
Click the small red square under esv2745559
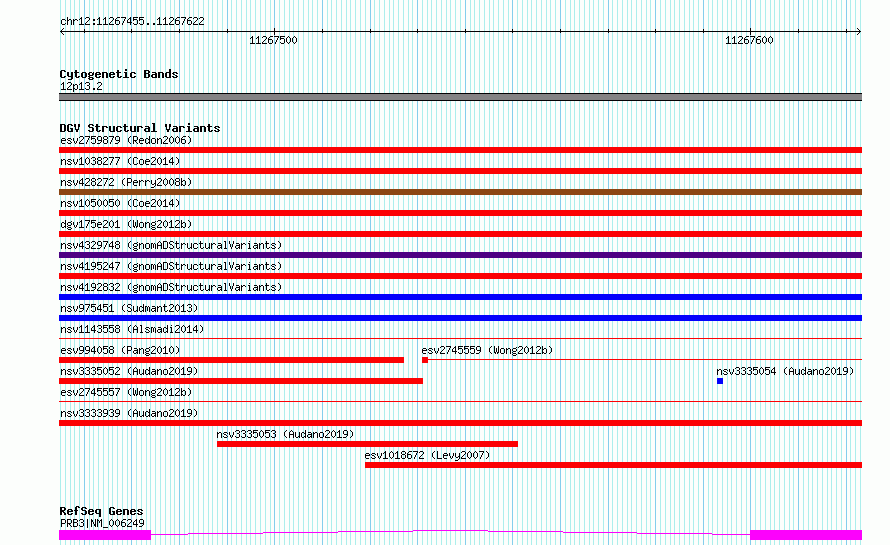[x=425, y=360]
